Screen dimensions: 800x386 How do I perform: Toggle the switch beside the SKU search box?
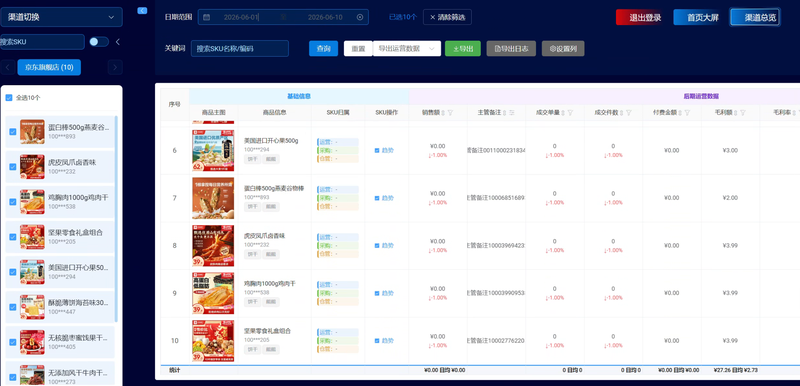point(98,42)
